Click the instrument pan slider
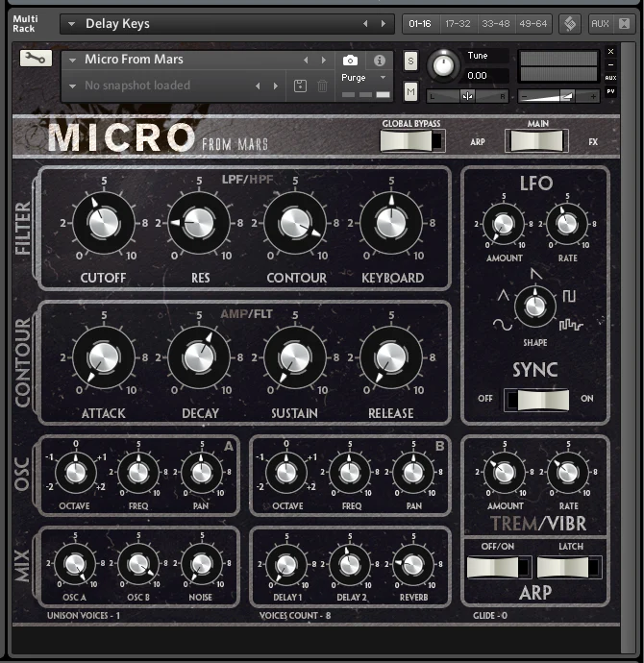The width and height of the screenshot is (644, 663). pyautogui.click(x=467, y=96)
